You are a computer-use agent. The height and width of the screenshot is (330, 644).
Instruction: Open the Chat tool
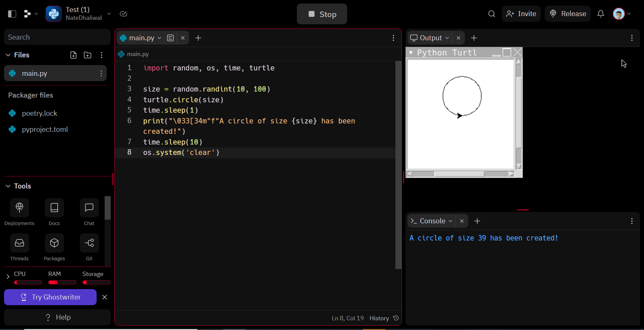(89, 208)
